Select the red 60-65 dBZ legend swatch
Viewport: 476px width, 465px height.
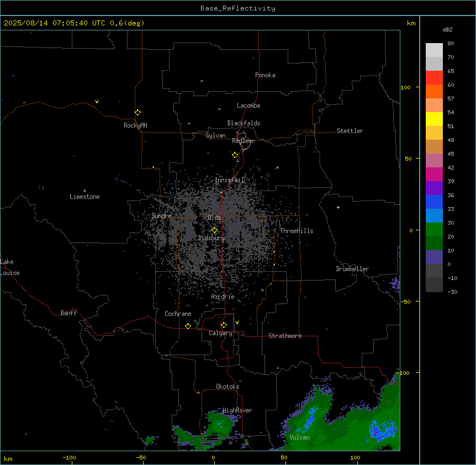pos(434,78)
